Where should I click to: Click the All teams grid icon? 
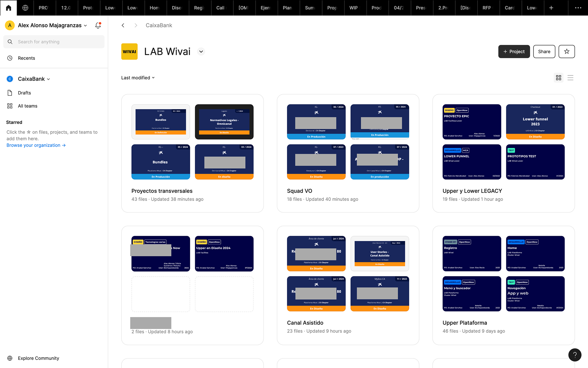click(x=10, y=106)
